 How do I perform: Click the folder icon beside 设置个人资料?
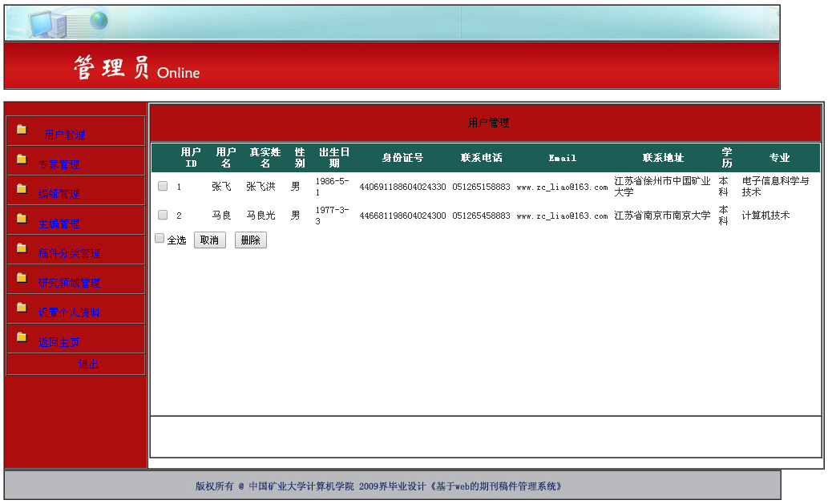tap(22, 308)
